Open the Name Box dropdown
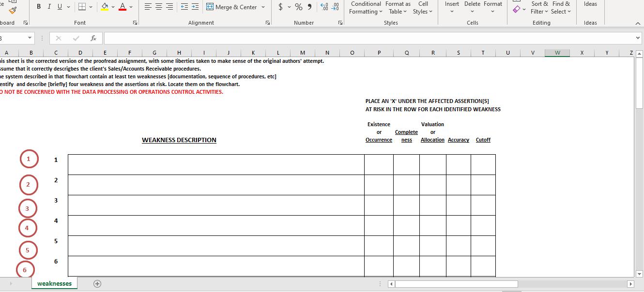644x292 pixels. point(30,38)
